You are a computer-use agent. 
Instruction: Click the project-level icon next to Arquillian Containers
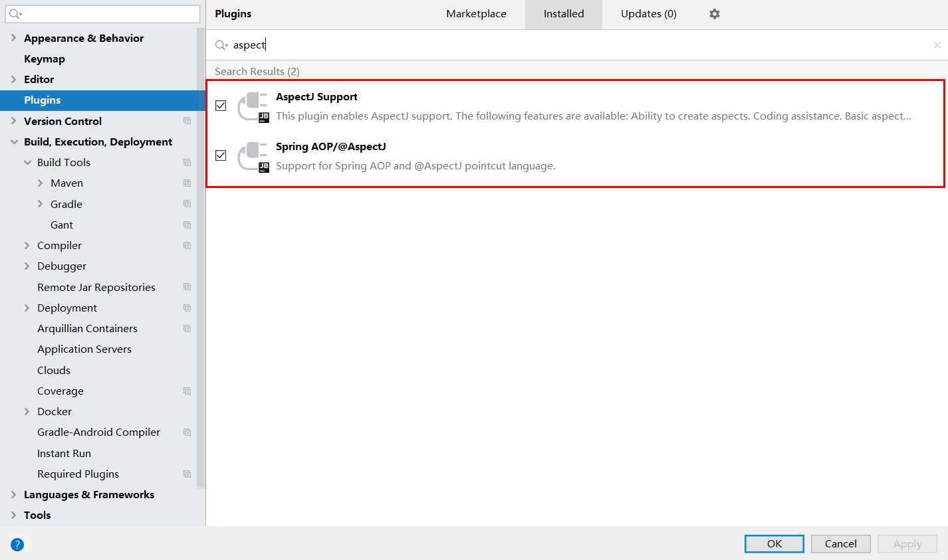pos(187,328)
